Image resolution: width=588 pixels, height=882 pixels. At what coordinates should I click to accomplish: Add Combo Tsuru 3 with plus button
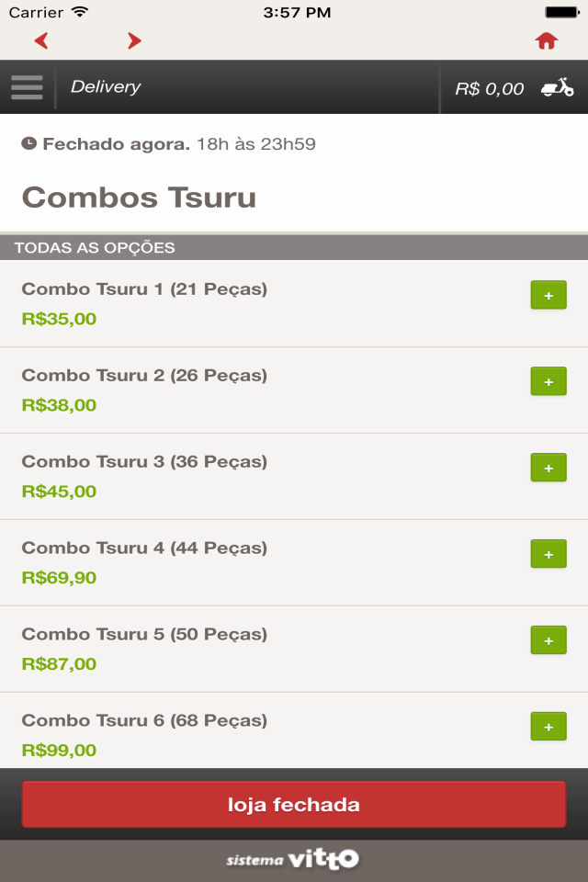[x=548, y=468]
